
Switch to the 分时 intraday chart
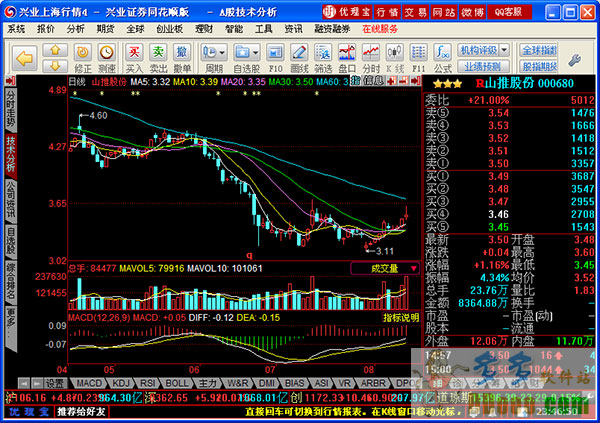pos(371,58)
